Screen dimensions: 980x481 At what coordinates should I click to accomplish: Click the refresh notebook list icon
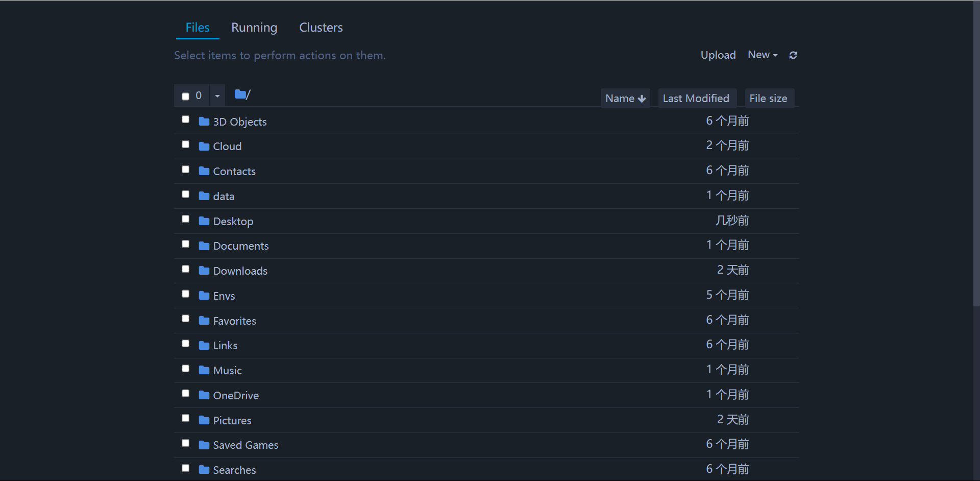point(793,55)
